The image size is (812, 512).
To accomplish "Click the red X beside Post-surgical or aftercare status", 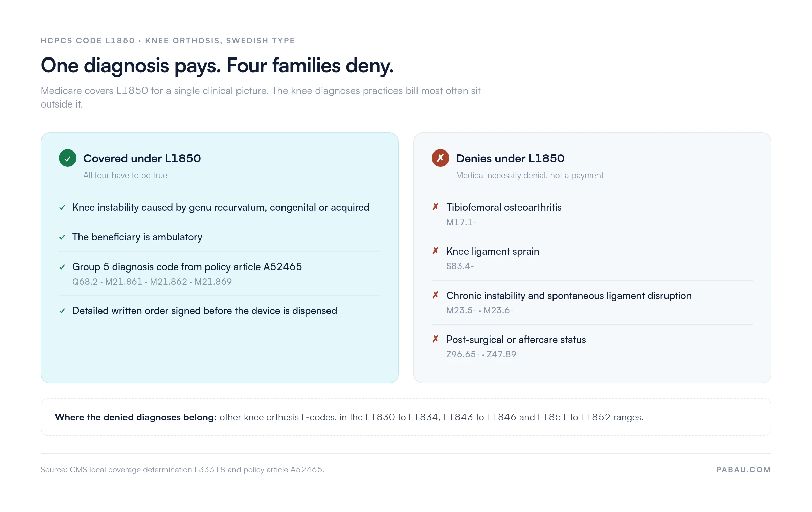I will (435, 339).
